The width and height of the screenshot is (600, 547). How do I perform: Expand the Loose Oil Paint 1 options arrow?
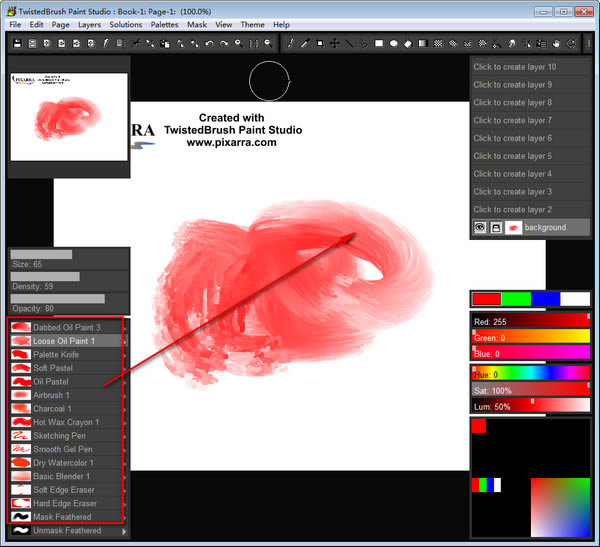(x=124, y=341)
